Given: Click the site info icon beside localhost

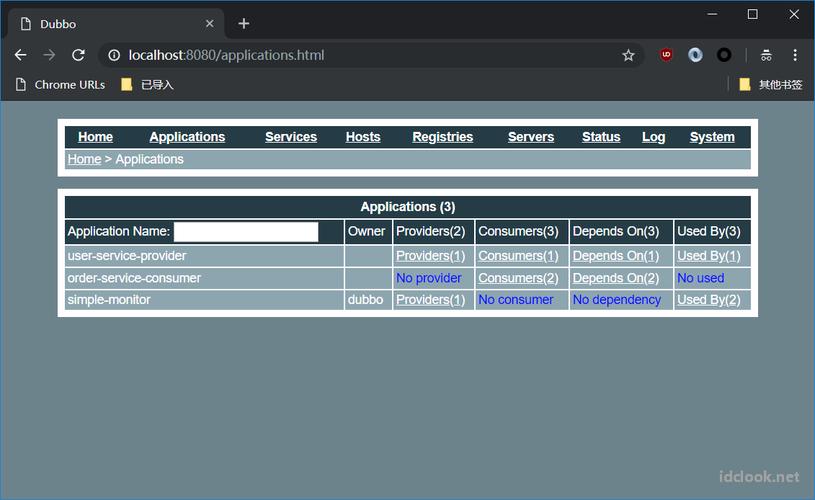Looking at the screenshot, I should 114,55.
